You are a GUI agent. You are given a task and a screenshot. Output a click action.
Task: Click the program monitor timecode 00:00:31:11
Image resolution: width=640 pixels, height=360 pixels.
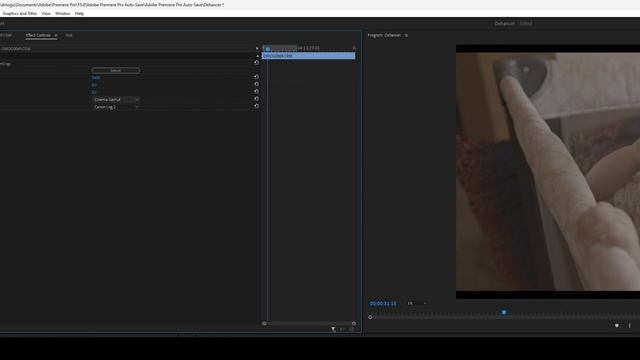tap(383, 304)
